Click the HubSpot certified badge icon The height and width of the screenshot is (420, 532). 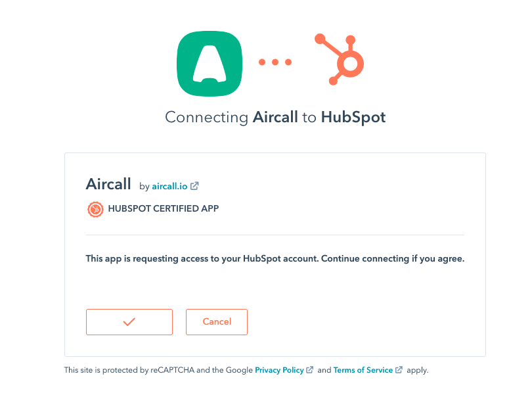pyautogui.click(x=95, y=209)
